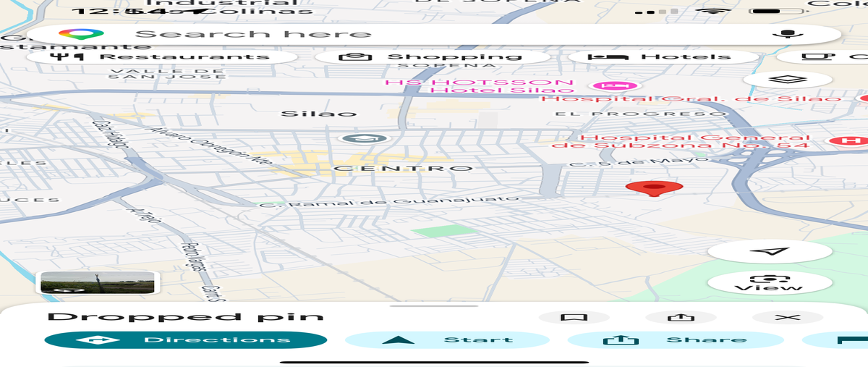Screen dimensions: 868x367
Task: Select the Restaurants category chip
Action: point(162,56)
